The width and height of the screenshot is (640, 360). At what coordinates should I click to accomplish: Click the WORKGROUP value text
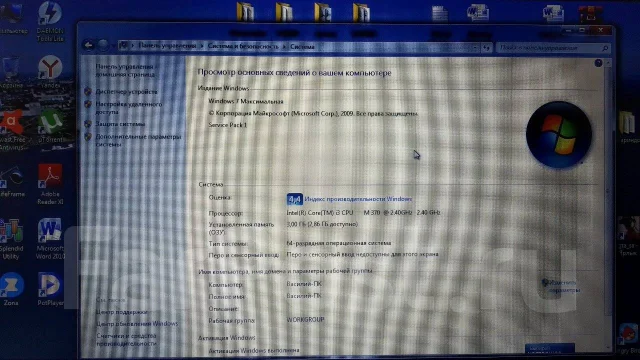(305, 320)
